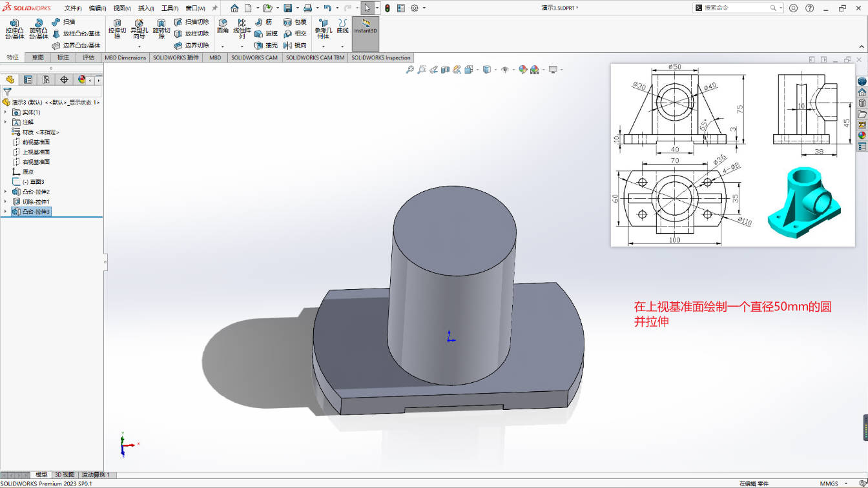The height and width of the screenshot is (488, 868).
Task: Open Edit Appearance in the view toolbar
Action: pos(523,70)
